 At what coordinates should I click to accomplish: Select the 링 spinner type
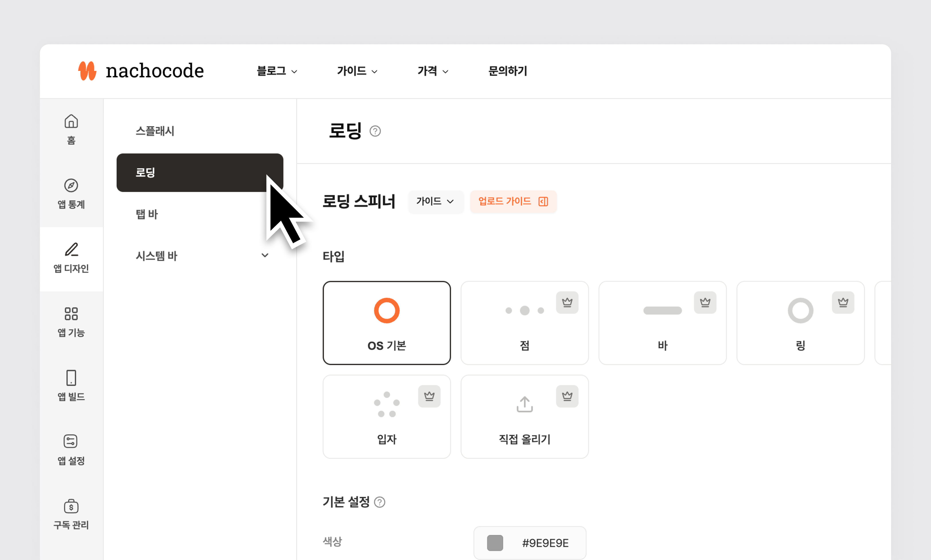[x=800, y=323]
